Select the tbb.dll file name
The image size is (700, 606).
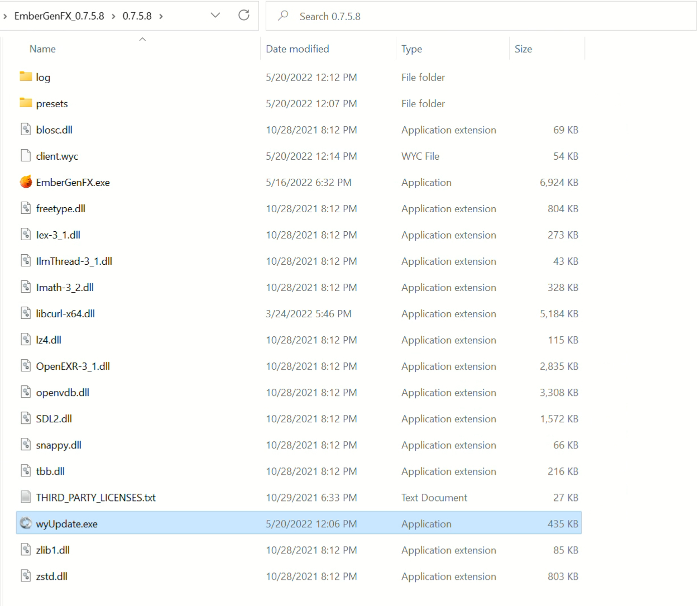coord(50,471)
